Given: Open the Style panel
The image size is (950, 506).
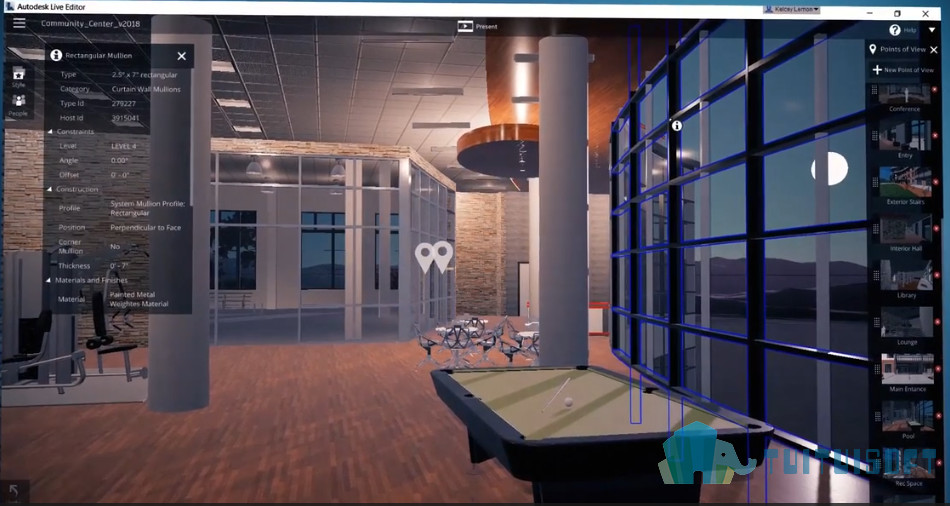Looking at the screenshot, I should (x=18, y=76).
